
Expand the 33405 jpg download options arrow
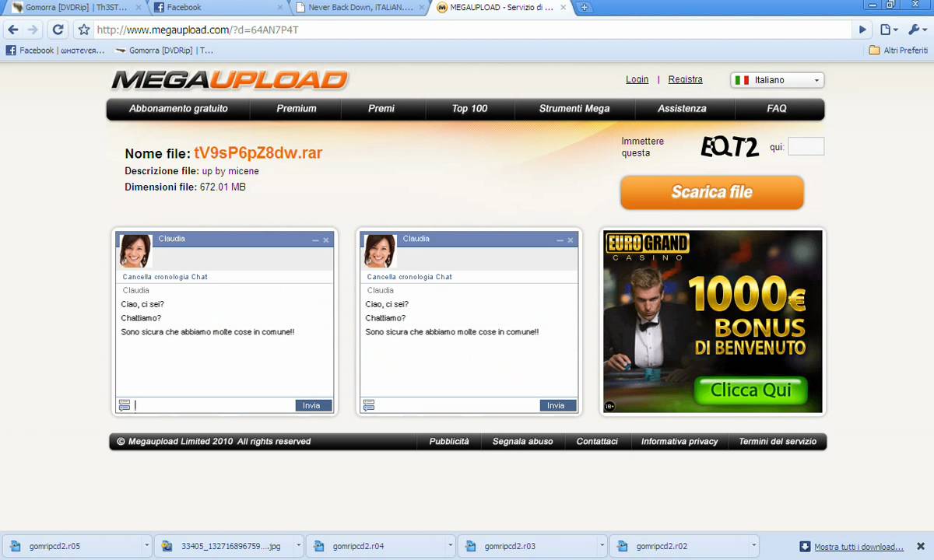click(x=298, y=546)
